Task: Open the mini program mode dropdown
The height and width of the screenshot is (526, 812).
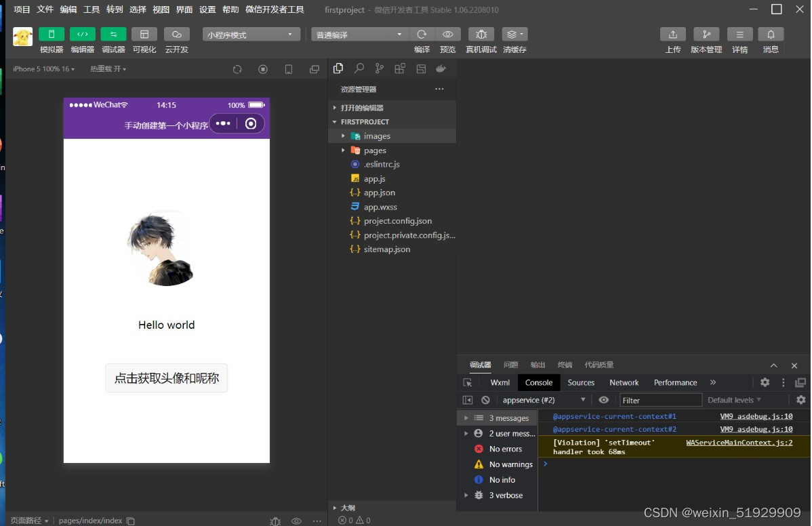Action: click(x=251, y=35)
